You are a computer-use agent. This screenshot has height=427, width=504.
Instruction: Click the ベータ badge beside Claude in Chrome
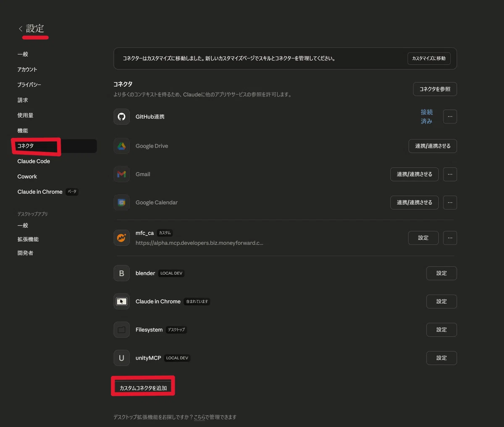72,192
